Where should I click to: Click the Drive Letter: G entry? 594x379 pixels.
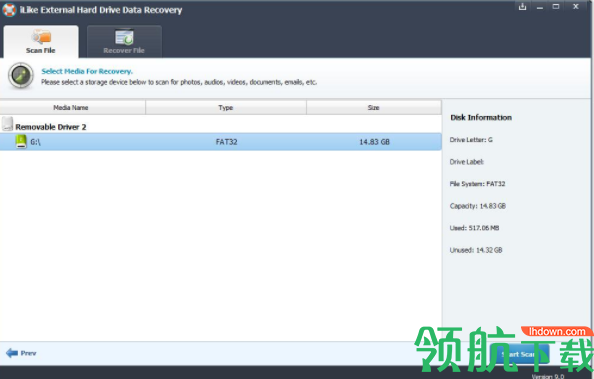pyautogui.click(x=471, y=140)
